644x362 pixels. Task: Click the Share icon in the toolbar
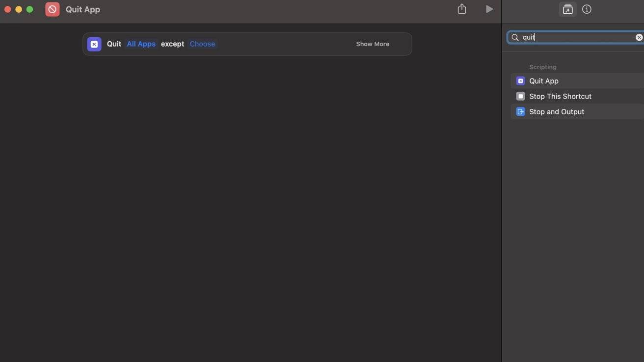click(462, 9)
